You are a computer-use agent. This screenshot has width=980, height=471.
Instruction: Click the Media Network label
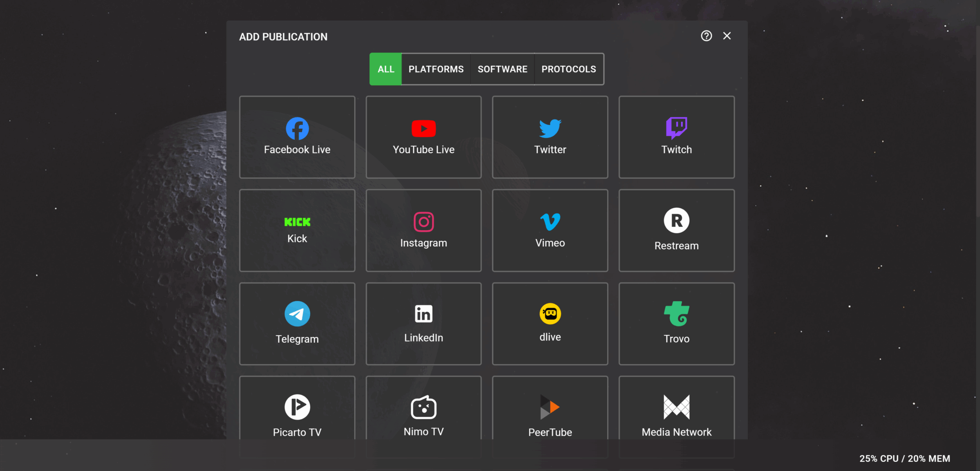click(x=677, y=432)
